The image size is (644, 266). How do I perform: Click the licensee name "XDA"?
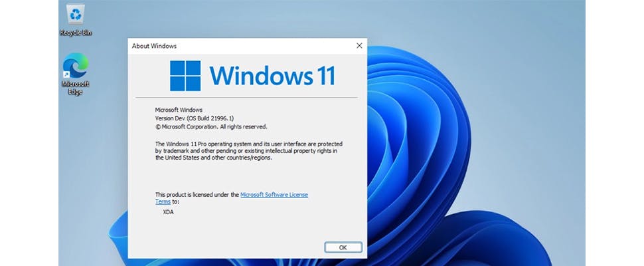point(169,213)
